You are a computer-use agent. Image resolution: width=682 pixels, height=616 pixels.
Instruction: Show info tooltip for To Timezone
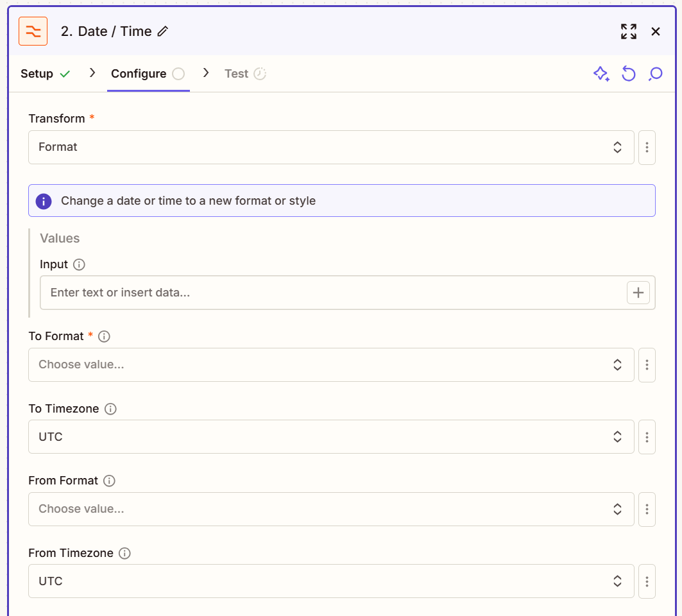pyautogui.click(x=110, y=409)
